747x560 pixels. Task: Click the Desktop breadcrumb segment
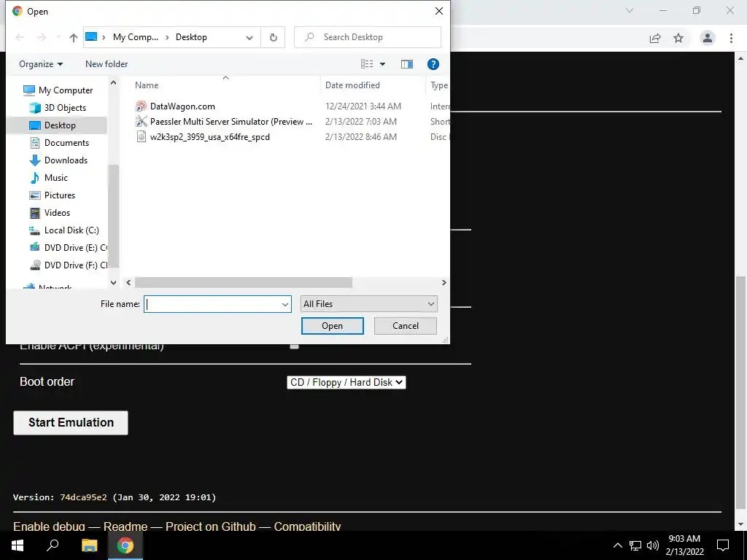(x=191, y=37)
